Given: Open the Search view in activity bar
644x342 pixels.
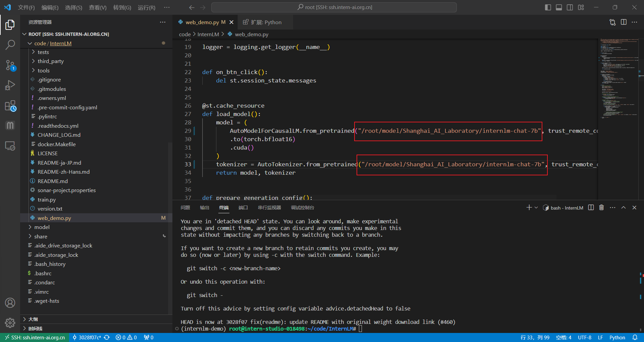Looking at the screenshot, I should pos(10,45).
